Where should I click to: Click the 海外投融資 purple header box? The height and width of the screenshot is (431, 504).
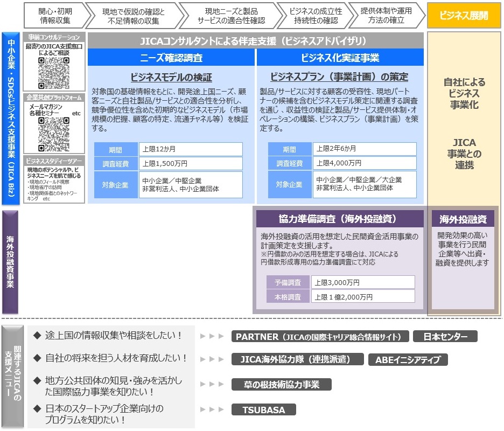(463, 219)
